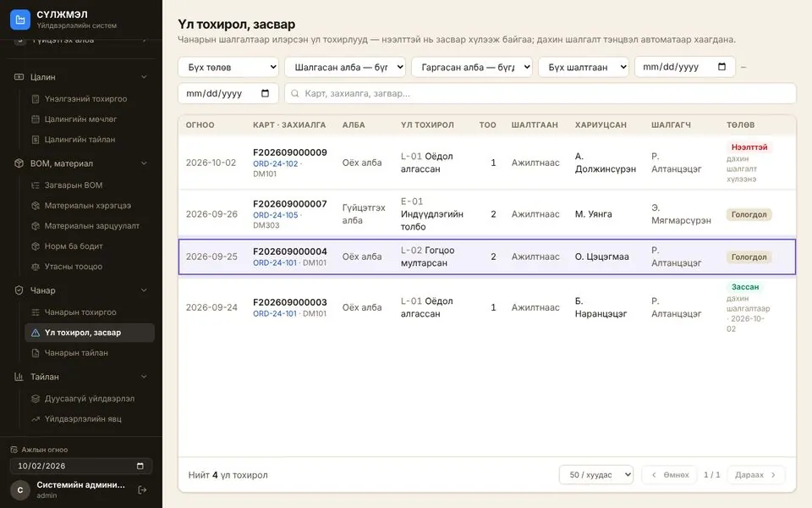Click the Нээлттэй status badge

(749, 147)
